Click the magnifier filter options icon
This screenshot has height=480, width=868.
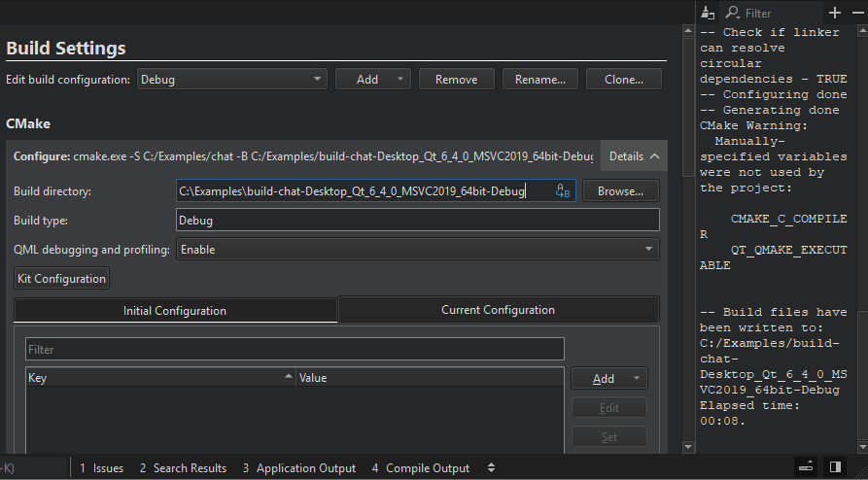point(732,13)
